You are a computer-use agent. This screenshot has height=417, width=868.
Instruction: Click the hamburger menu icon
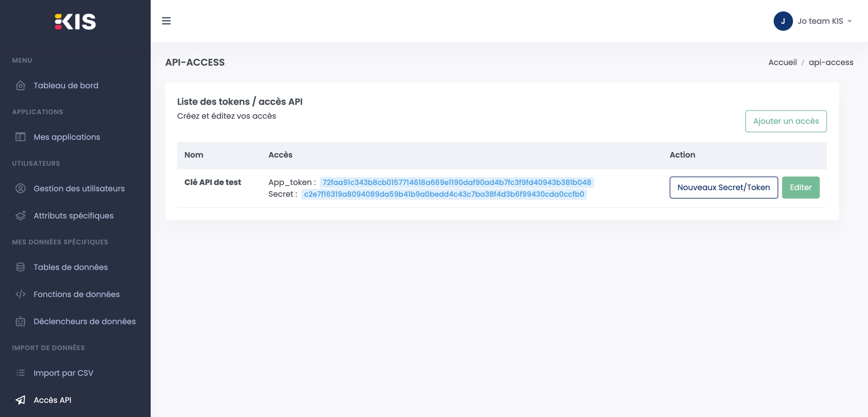click(x=166, y=21)
